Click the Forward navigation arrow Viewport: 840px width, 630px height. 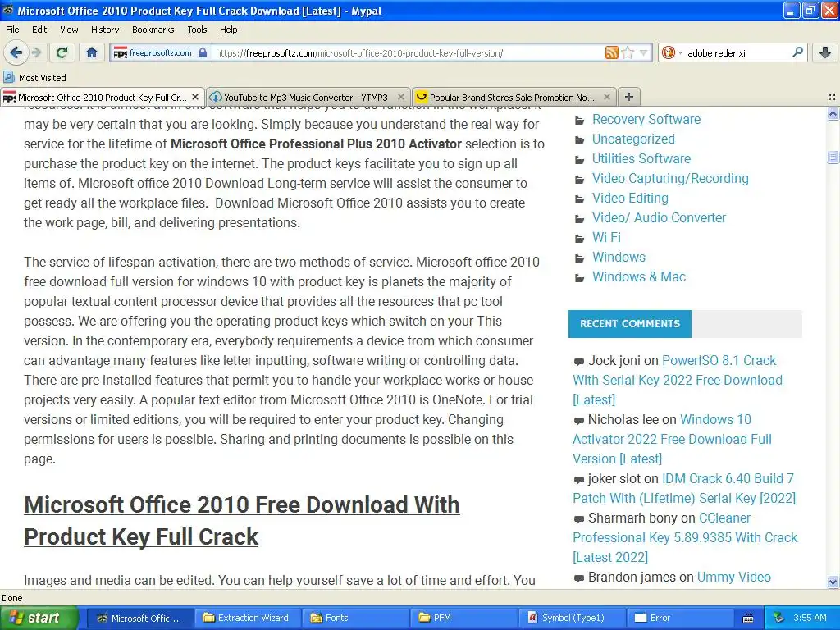click(36, 52)
